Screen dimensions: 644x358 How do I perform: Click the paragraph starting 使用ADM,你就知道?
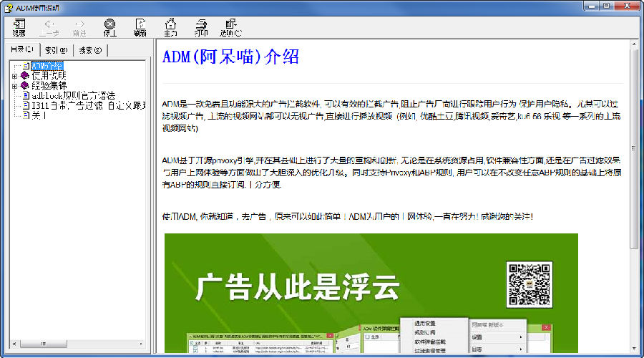click(x=348, y=216)
